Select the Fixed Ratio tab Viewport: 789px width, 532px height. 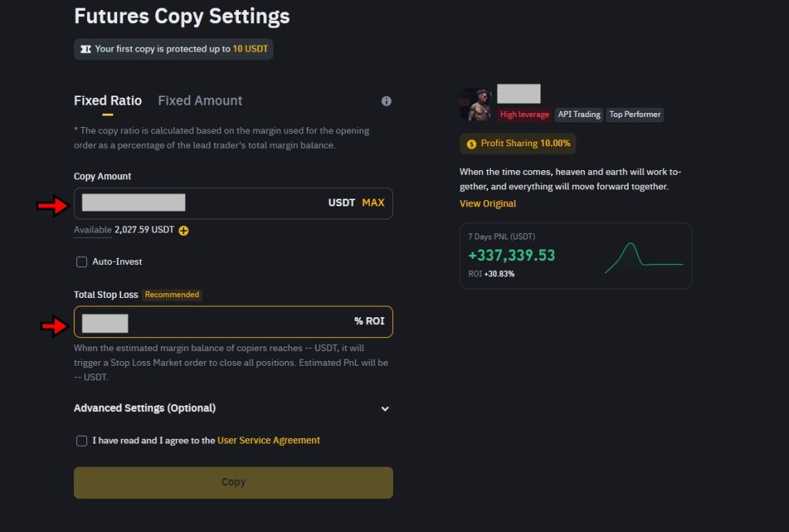pyautogui.click(x=108, y=101)
